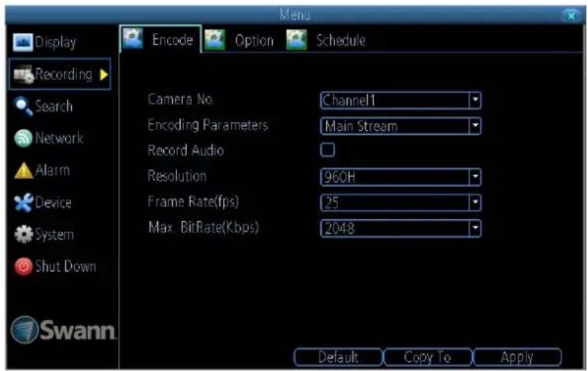
Task: Click the Shut Down power icon
Action: (23, 267)
